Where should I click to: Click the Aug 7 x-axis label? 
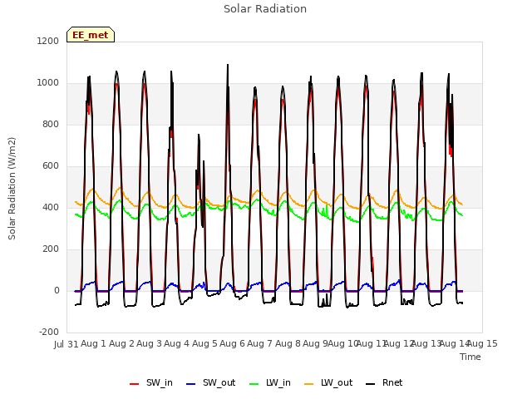tap(260, 343)
